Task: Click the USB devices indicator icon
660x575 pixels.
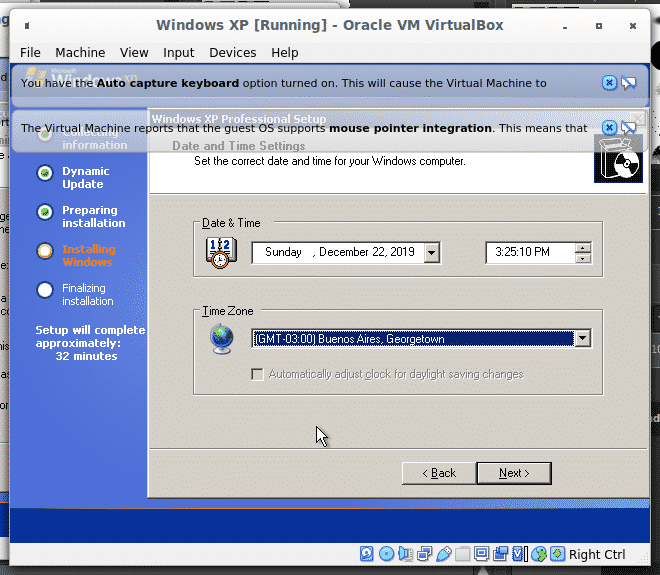Action: point(444,554)
